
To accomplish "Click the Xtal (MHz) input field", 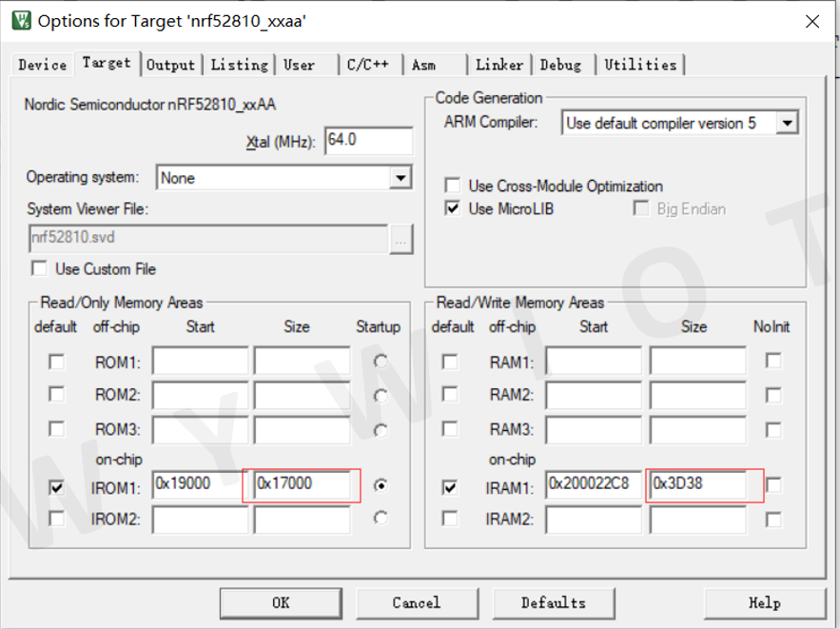I will coord(368,141).
